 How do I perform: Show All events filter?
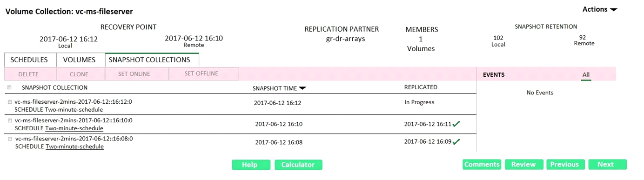pos(586,74)
